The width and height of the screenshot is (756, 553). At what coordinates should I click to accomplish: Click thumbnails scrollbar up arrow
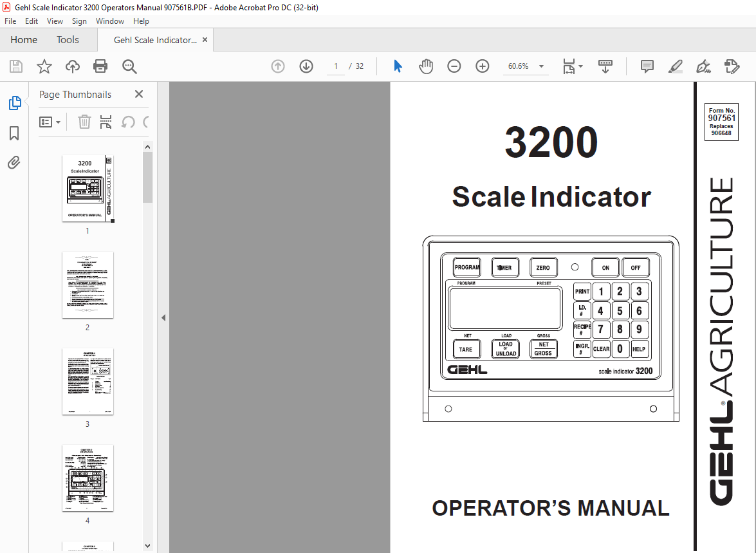[x=147, y=147]
